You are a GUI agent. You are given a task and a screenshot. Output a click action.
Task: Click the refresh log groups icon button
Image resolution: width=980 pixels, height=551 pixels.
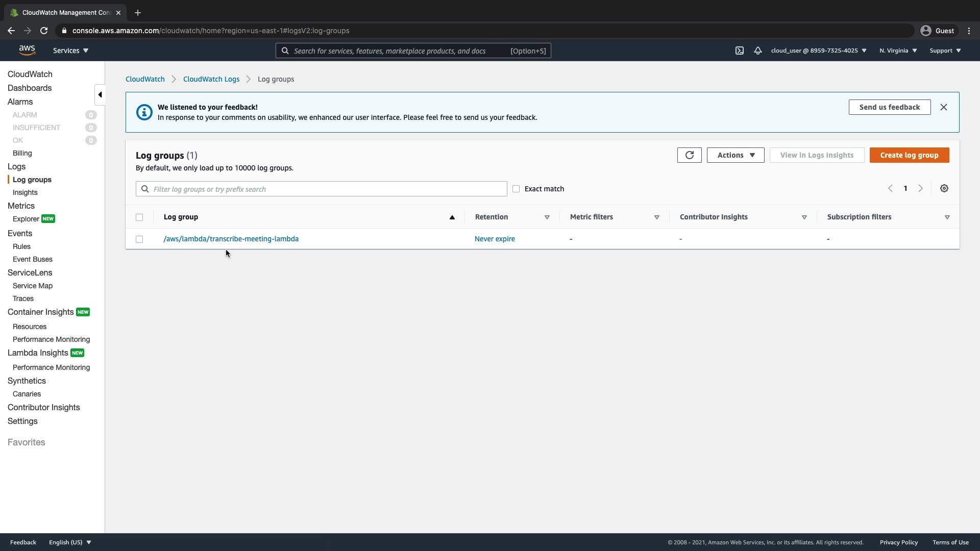click(689, 155)
